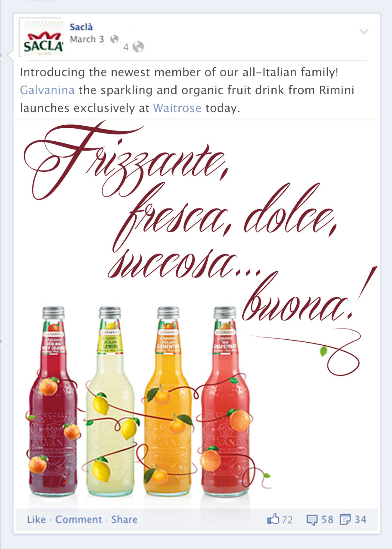Click the March 3 post date
The image size is (392, 549).
point(87,39)
